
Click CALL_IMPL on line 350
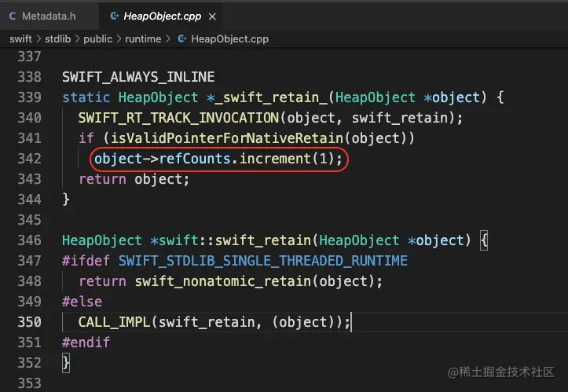(114, 322)
